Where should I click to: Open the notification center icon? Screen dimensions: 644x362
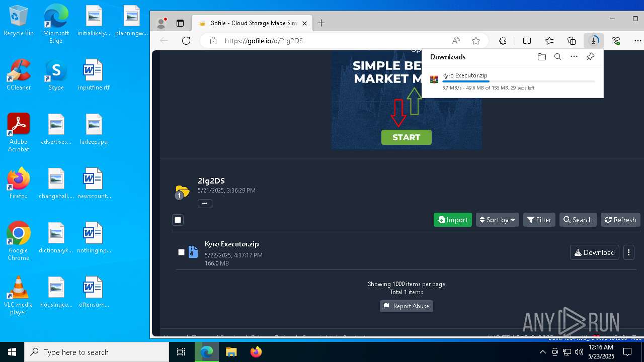(627, 352)
